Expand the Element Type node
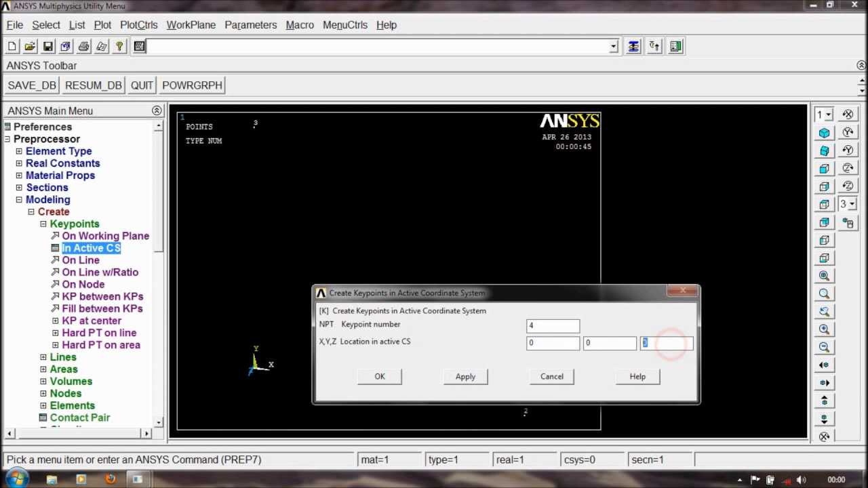 click(x=19, y=151)
